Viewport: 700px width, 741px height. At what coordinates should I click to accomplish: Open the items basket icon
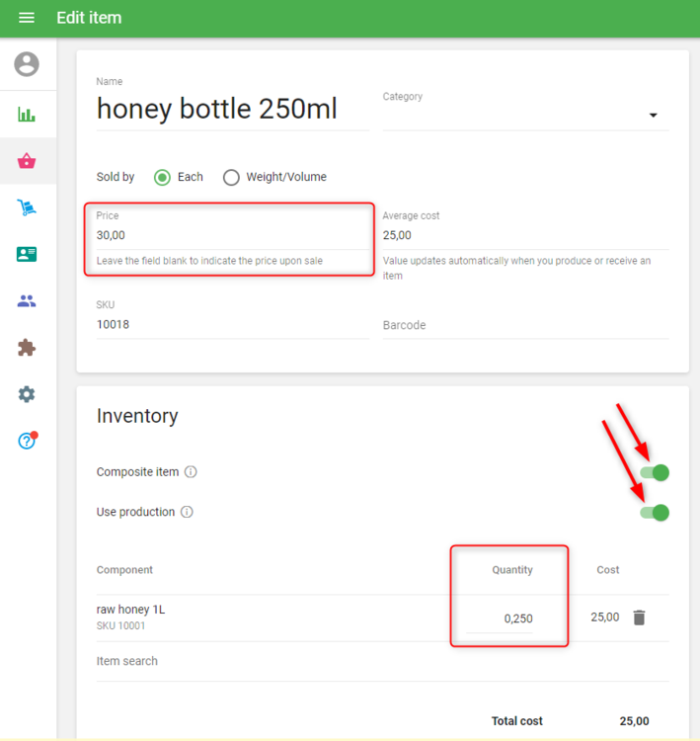click(27, 161)
